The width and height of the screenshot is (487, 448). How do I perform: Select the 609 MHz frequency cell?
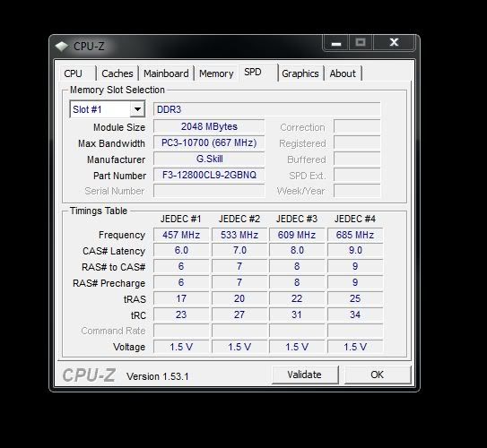[x=297, y=235]
